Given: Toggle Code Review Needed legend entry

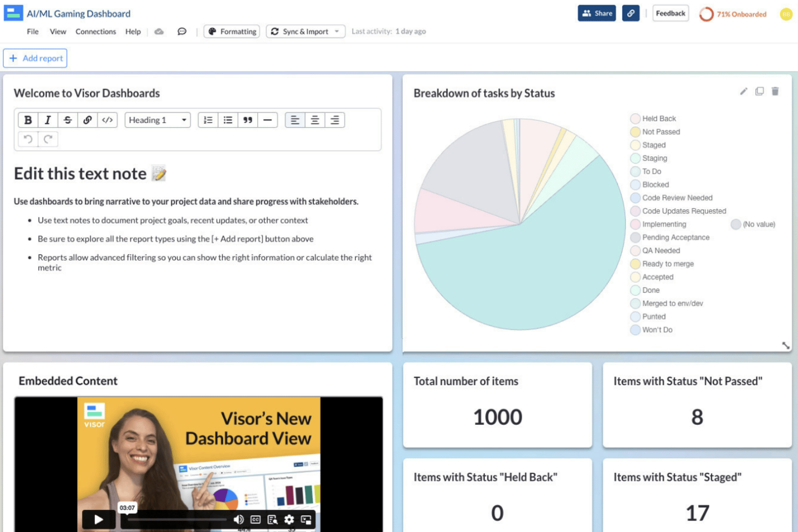Looking at the screenshot, I should tap(672, 198).
